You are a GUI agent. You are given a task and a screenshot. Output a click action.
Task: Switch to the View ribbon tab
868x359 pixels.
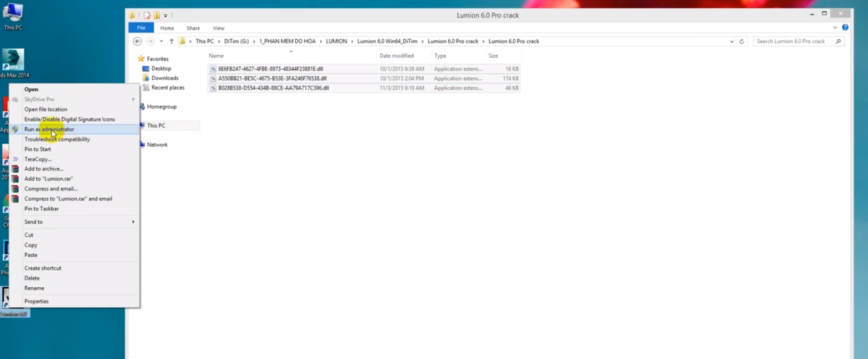(218, 28)
